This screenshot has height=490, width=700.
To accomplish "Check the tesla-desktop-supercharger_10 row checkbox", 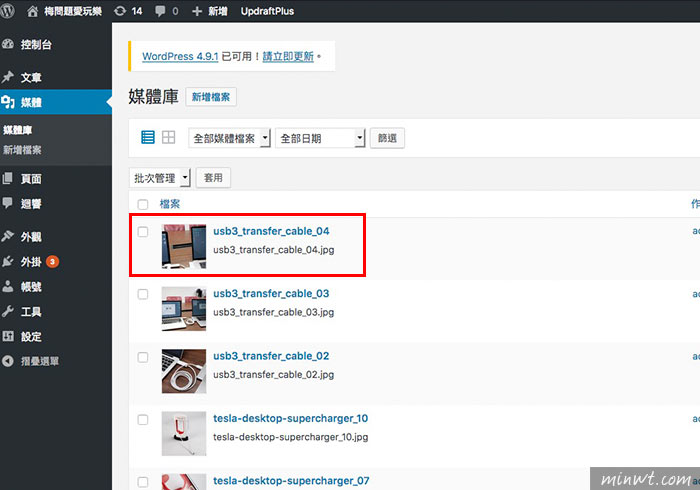I will click(143, 419).
